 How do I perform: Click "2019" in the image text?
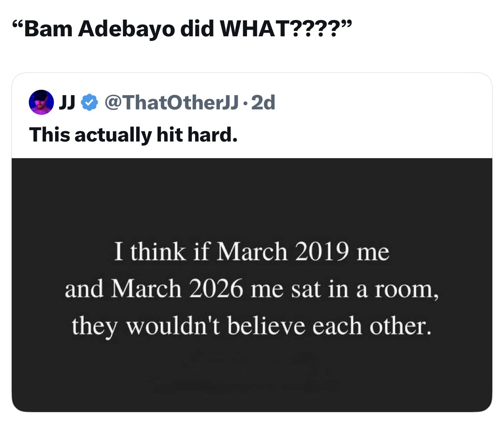pyautogui.click(x=321, y=252)
